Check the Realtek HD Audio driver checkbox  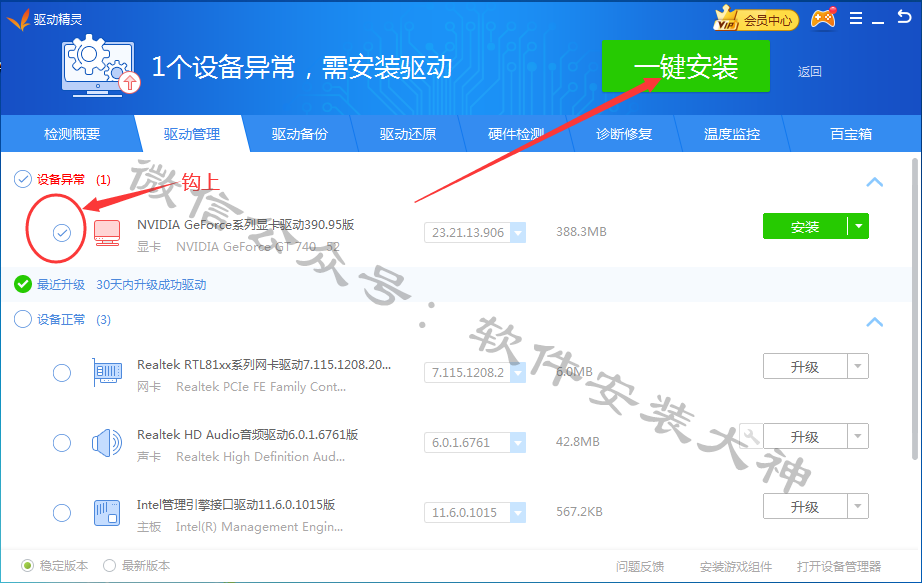pos(62,442)
